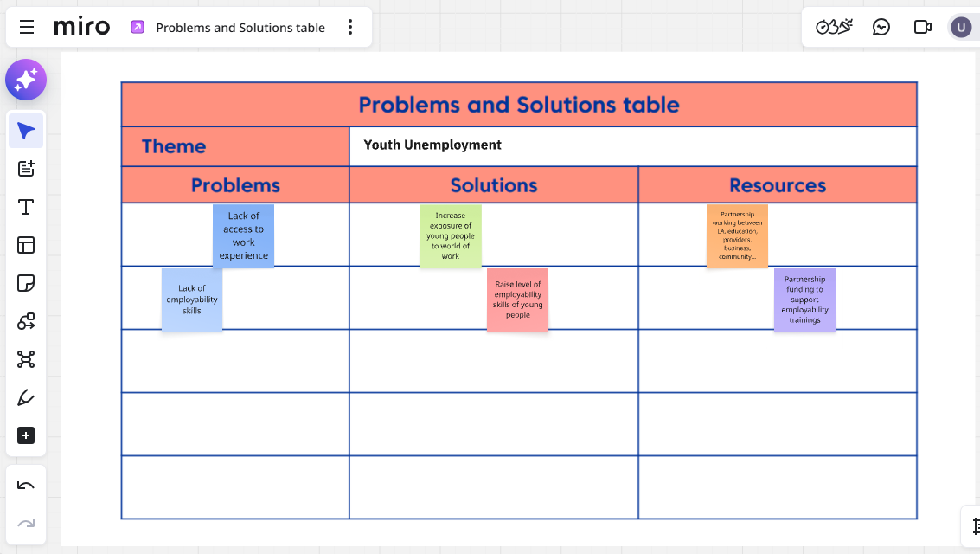Open the comments and reactions panel

tap(881, 28)
